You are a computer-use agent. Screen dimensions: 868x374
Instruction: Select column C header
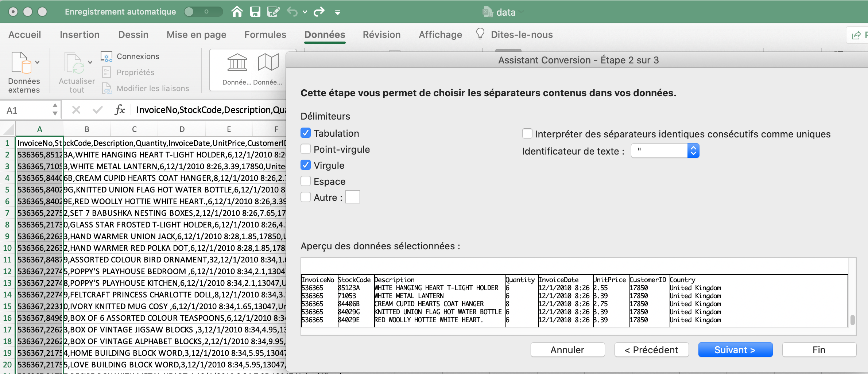tap(134, 129)
